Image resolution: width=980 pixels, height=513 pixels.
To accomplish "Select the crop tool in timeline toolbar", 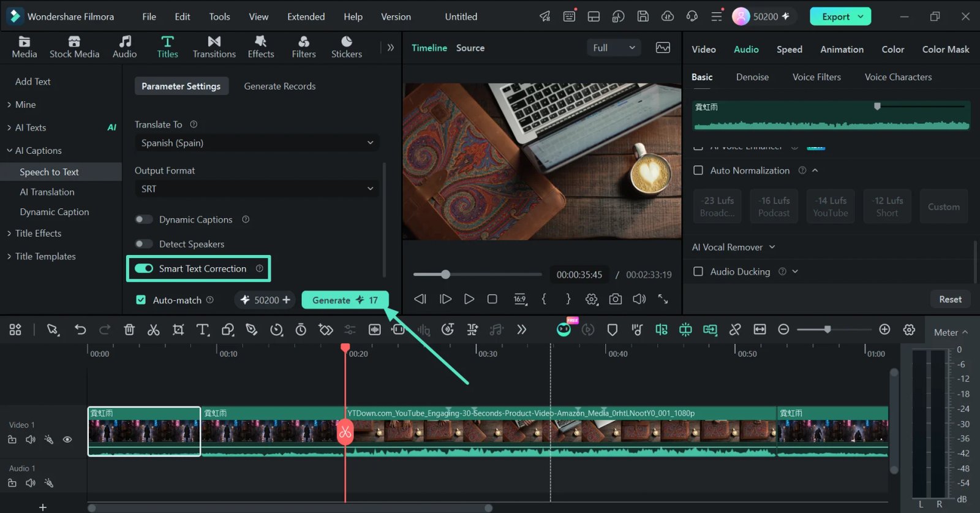I will [178, 330].
